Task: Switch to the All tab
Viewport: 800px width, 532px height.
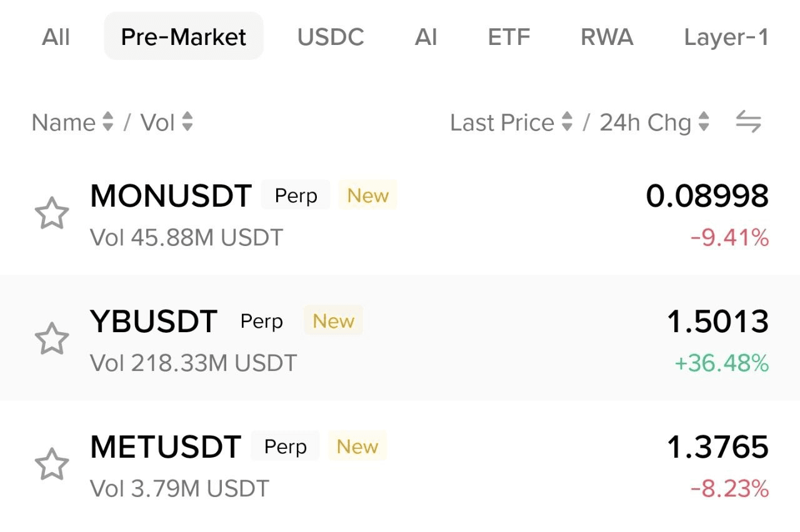Action: pyautogui.click(x=56, y=37)
